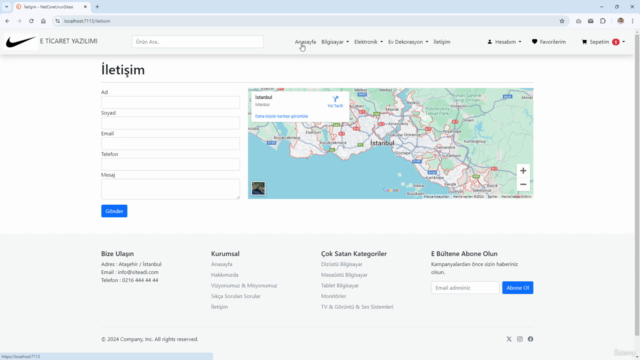Viewport: 640px width, 360px height.
Task: Click info@siteadi.com email text
Action: pos(138,272)
